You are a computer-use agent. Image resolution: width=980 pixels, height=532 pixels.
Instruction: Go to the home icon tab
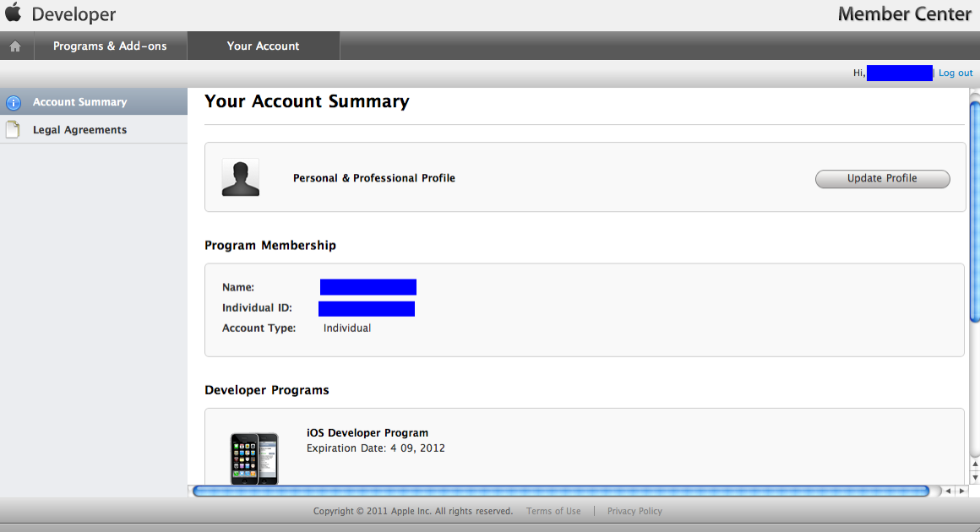(x=15, y=46)
